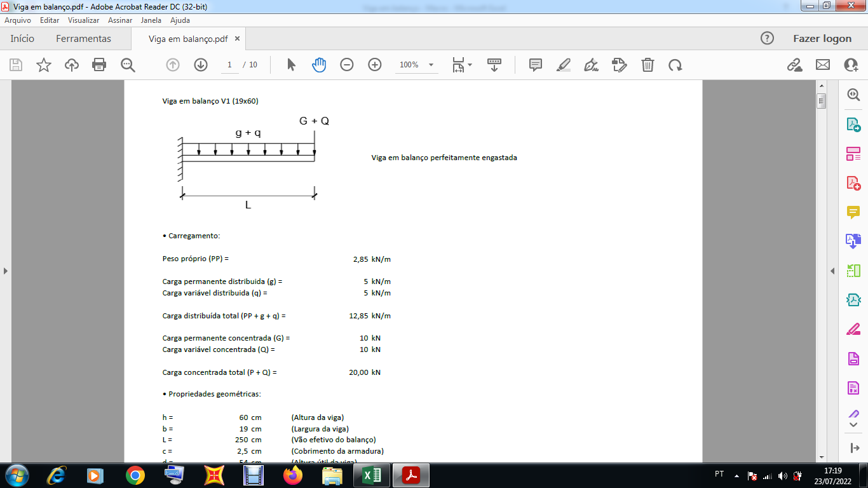Open the Visualizar menu
The height and width of the screenshot is (488, 868).
pos(83,20)
